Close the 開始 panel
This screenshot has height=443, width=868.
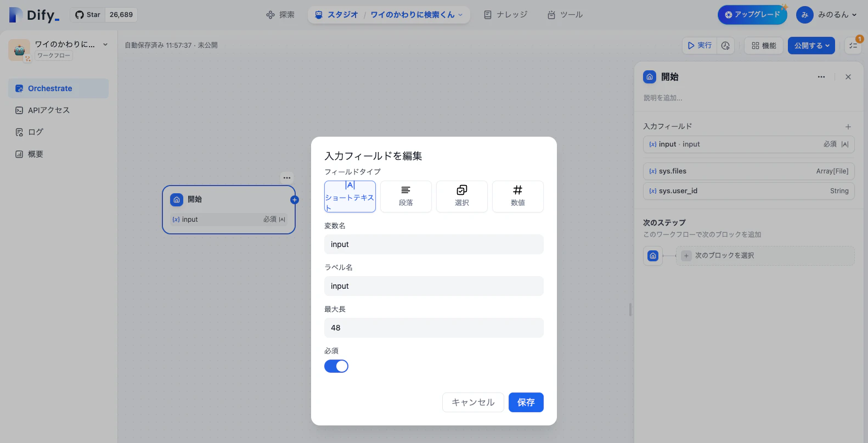pyautogui.click(x=848, y=77)
